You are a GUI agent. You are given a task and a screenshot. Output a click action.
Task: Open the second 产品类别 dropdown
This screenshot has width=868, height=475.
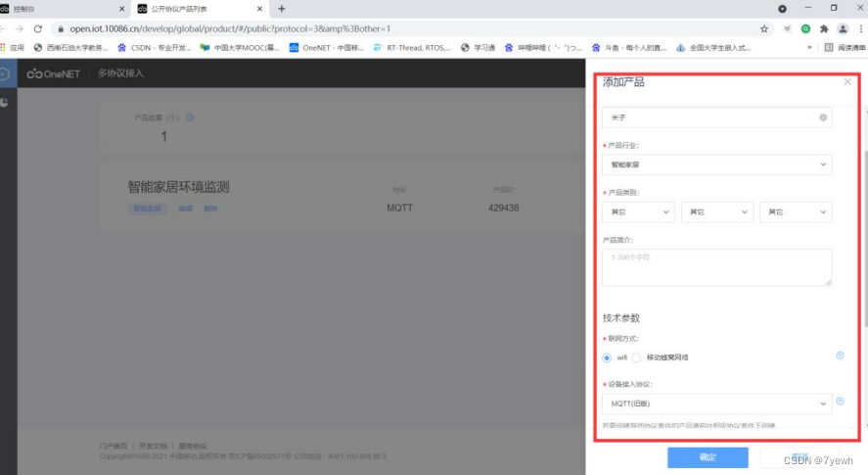(717, 212)
